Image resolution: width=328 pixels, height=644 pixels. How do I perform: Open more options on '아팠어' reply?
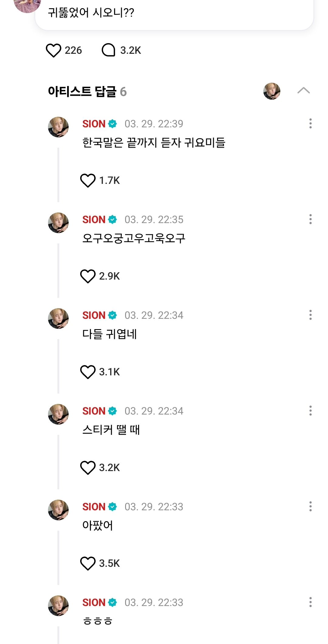(310, 506)
